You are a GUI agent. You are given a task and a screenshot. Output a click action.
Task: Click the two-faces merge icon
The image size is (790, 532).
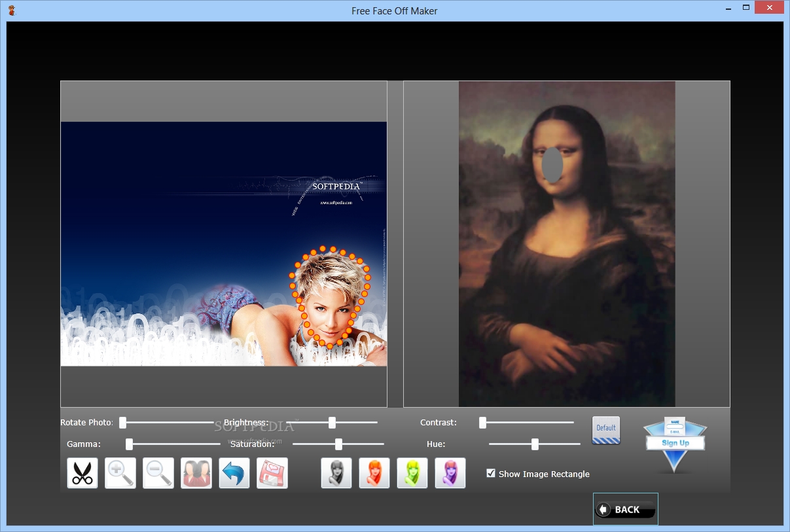(x=196, y=473)
